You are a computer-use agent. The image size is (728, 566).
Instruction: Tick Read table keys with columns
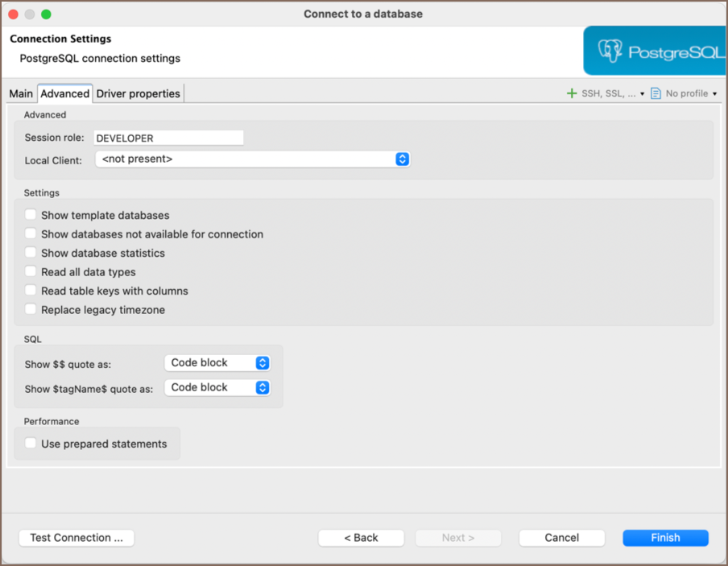coord(31,291)
